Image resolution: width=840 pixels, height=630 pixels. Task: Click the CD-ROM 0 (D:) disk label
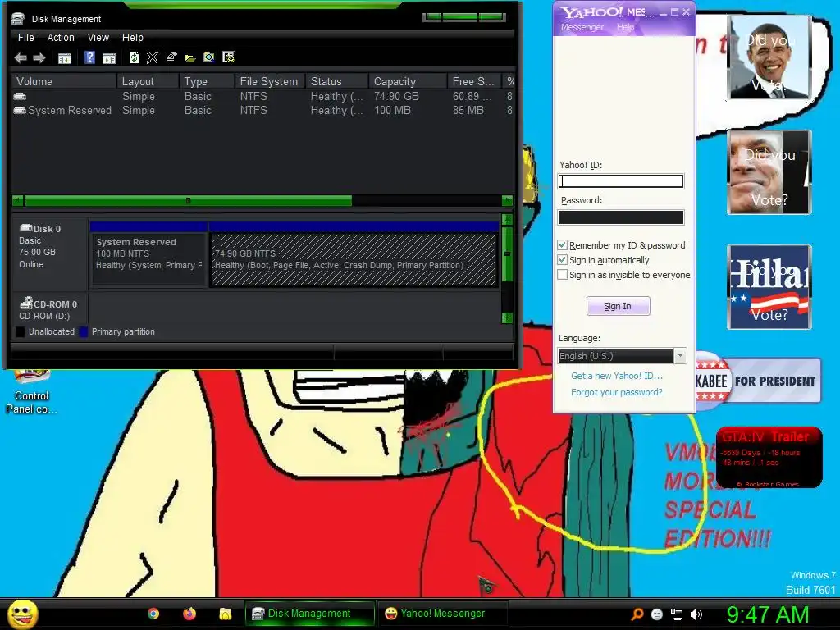click(48, 309)
